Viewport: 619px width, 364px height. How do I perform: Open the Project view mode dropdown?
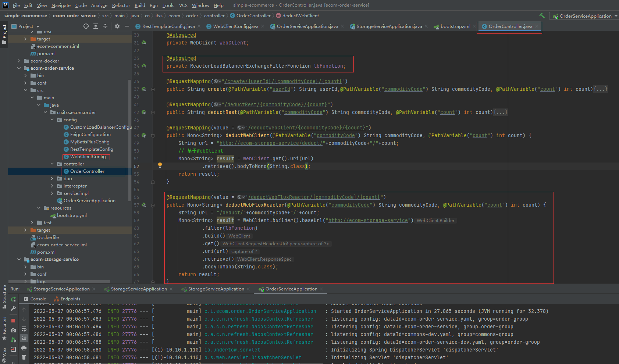(x=25, y=26)
